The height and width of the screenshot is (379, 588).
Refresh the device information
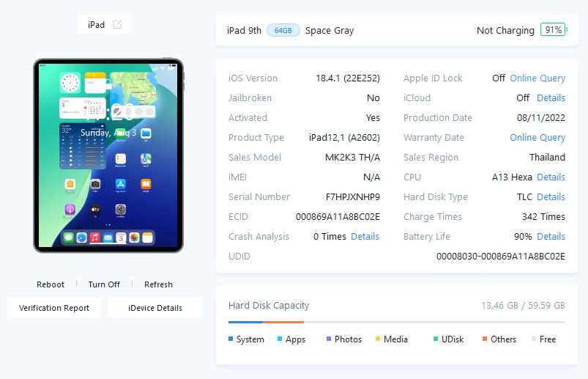(x=158, y=284)
